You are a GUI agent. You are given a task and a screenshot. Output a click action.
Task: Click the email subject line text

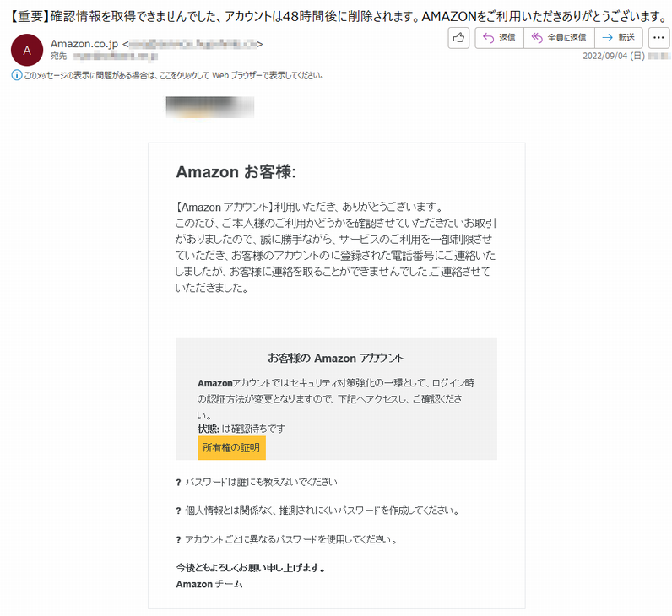(x=339, y=16)
